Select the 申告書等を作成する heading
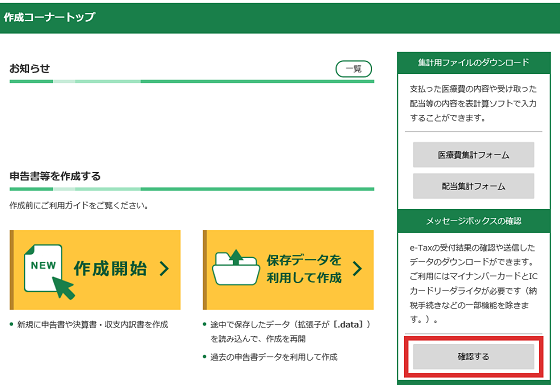 pyautogui.click(x=55, y=176)
